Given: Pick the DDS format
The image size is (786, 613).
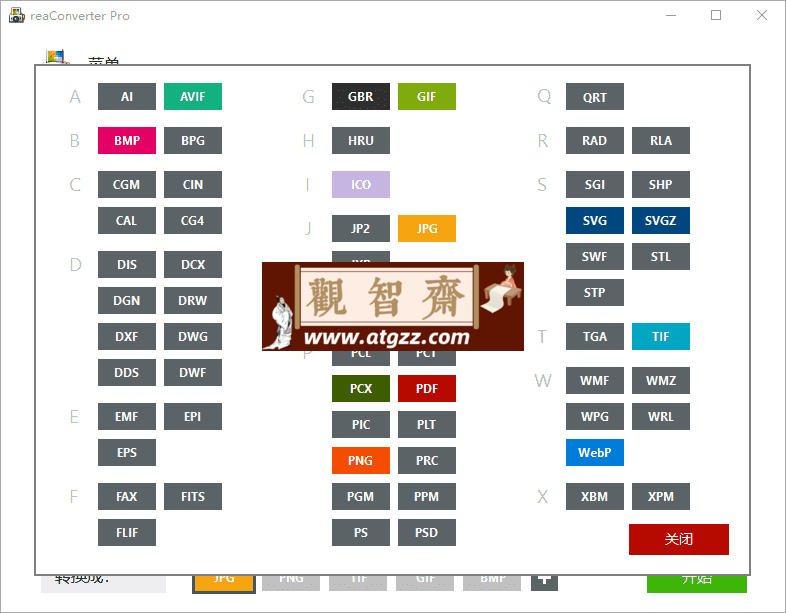Looking at the screenshot, I should click(127, 372).
